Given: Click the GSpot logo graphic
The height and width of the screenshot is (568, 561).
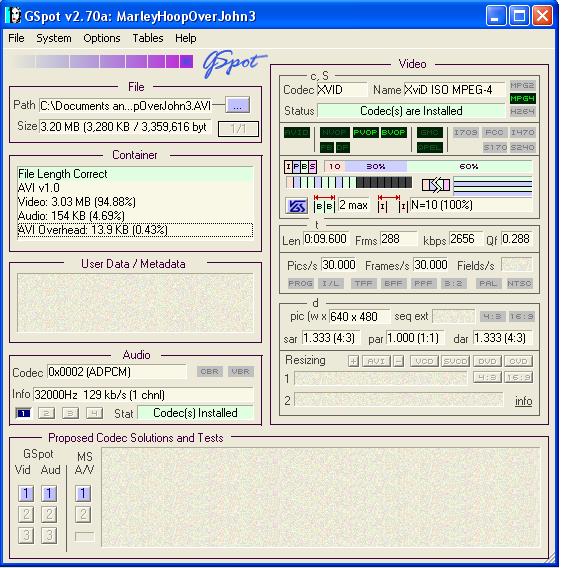Looking at the screenshot, I should 234,63.
